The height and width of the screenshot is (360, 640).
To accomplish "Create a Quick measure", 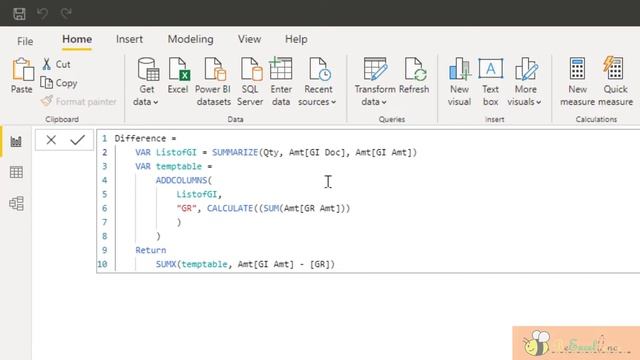I will click(615, 82).
